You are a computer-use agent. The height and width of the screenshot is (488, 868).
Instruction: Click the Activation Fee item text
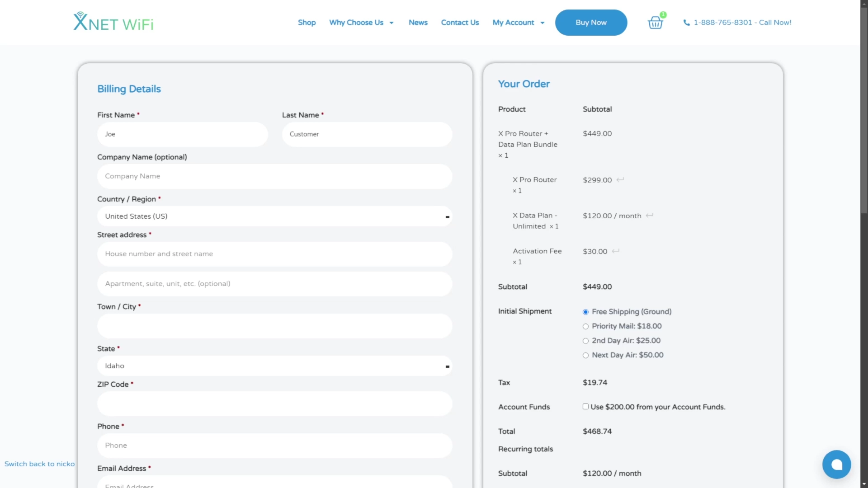(537, 251)
